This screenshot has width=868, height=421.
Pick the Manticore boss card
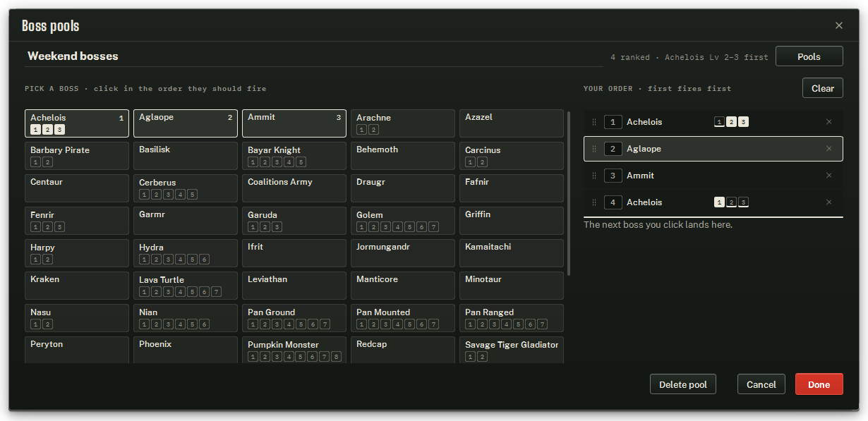click(403, 286)
